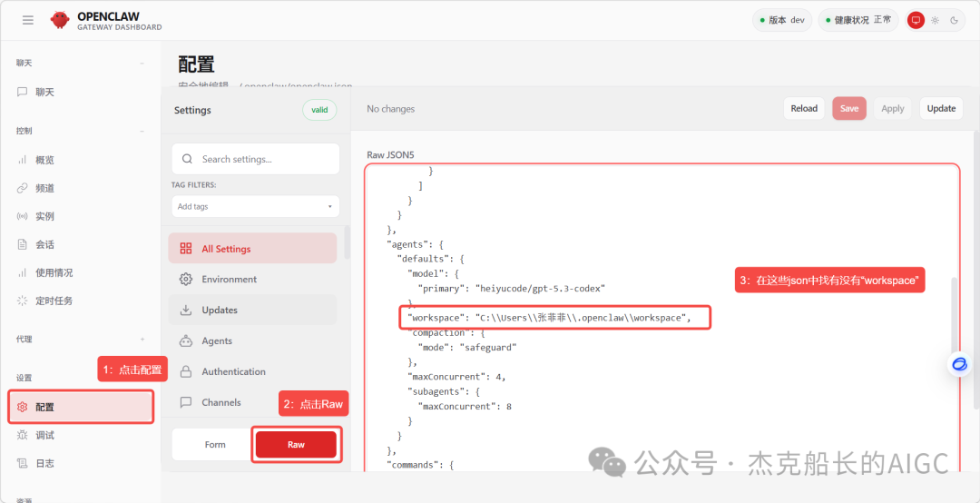Open 定时任务 scheduled tasks page

tap(81, 301)
